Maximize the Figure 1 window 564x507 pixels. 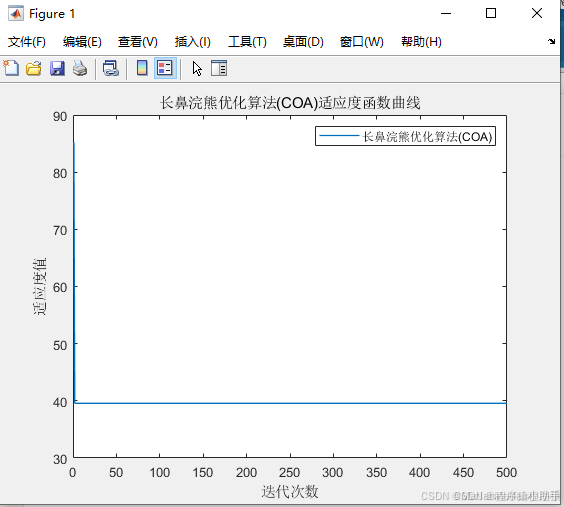[491, 14]
